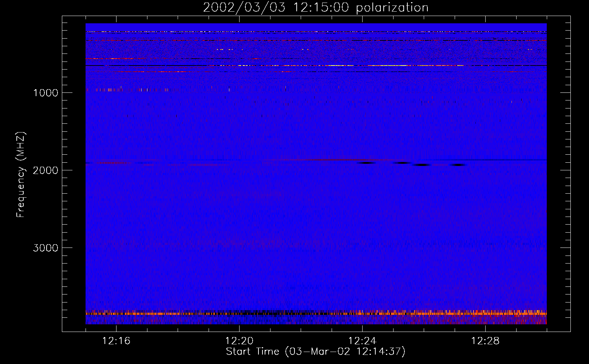Click the plot title "2002/03/03 12:15:00 polarization"
Viewport: 589px width, 364px height.
pos(316,7)
